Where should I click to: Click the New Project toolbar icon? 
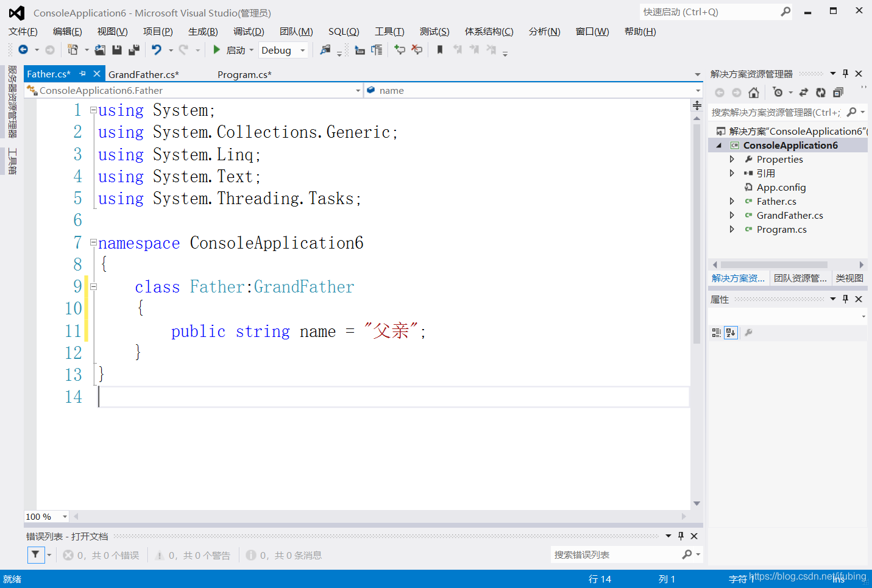(73, 50)
